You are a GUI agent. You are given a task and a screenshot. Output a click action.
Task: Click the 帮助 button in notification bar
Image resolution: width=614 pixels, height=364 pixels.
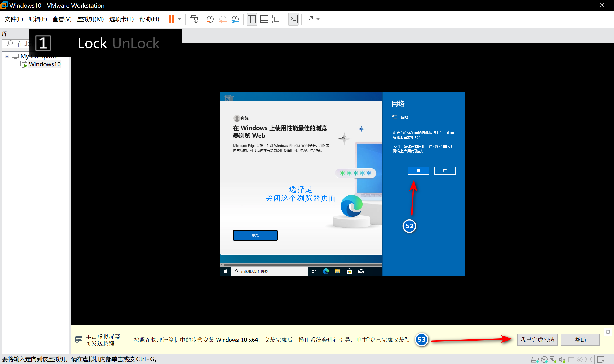[580, 340]
